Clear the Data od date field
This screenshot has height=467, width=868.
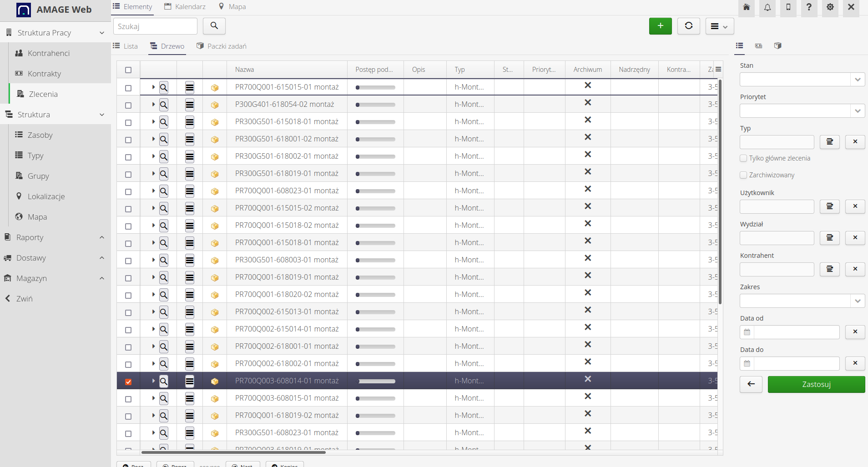pyautogui.click(x=855, y=332)
